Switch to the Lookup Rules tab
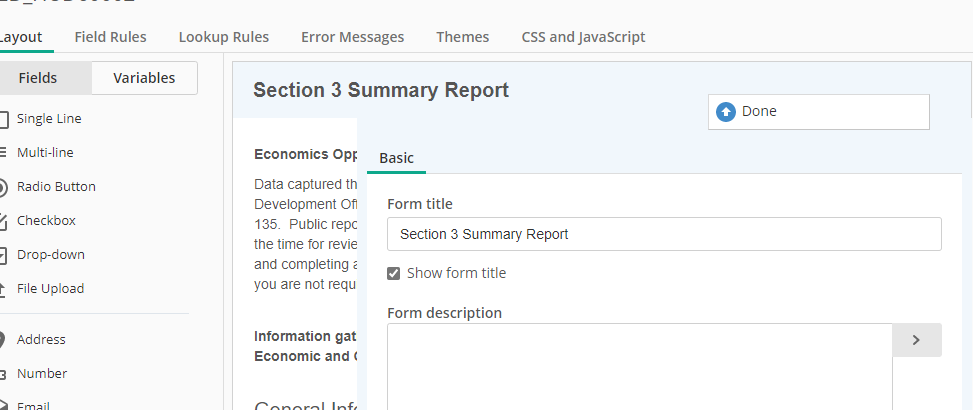973x410 pixels. [x=223, y=37]
